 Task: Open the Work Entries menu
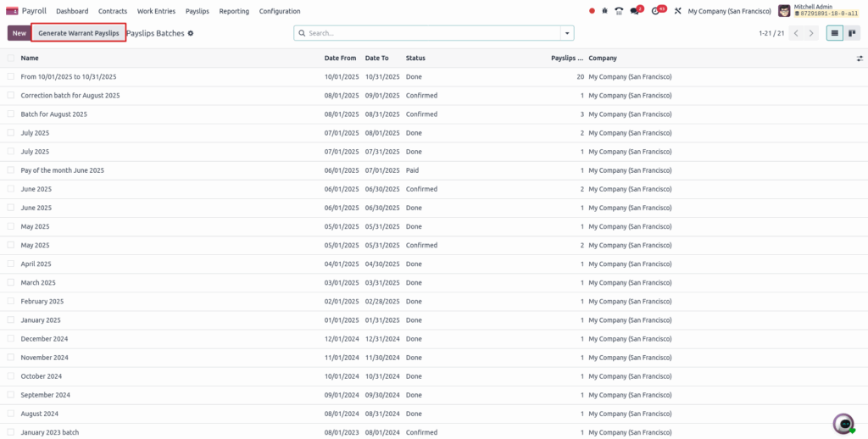point(156,11)
